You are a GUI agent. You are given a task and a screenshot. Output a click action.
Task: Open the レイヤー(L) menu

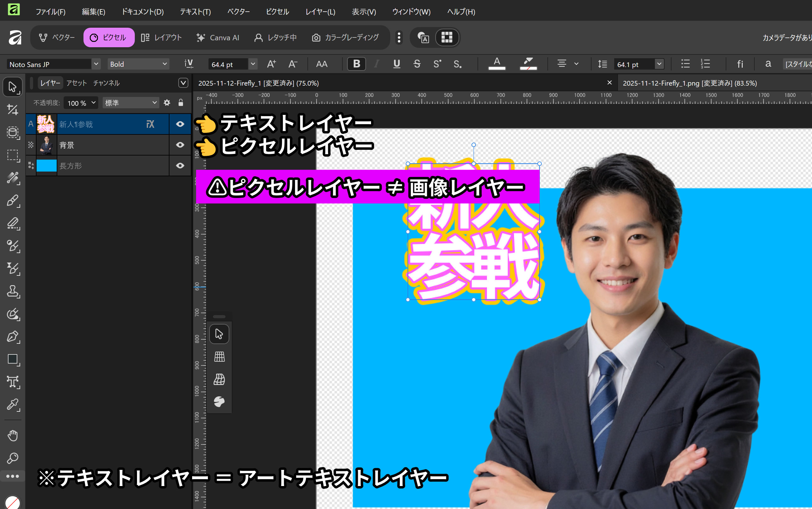pos(320,12)
